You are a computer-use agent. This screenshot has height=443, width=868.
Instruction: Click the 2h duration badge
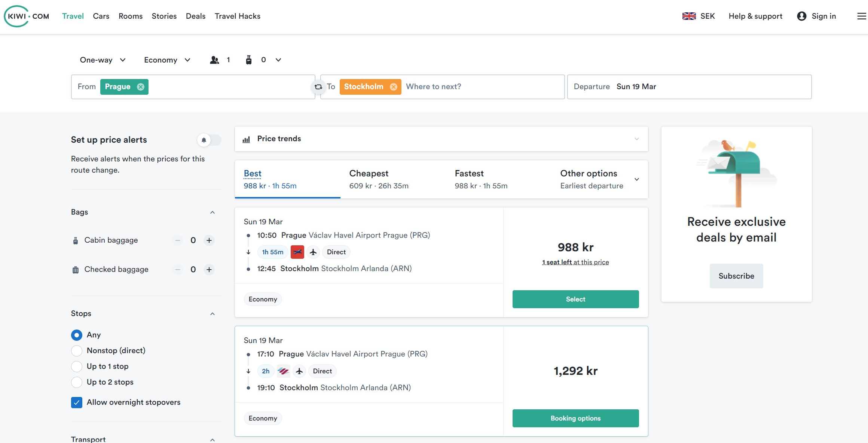266,371
